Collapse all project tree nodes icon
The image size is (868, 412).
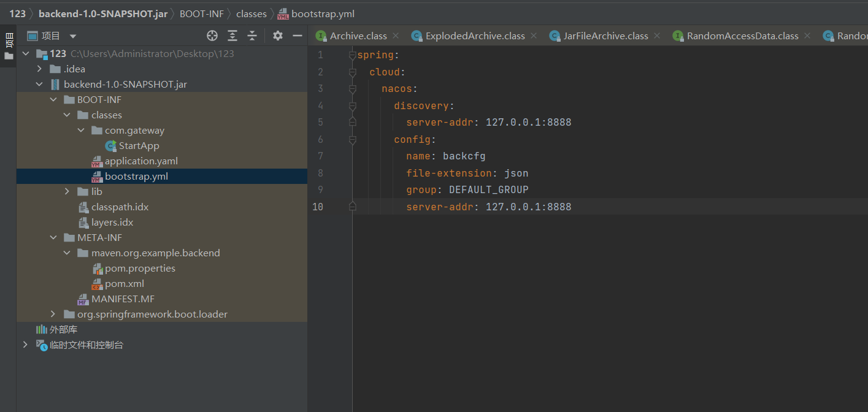click(x=252, y=36)
